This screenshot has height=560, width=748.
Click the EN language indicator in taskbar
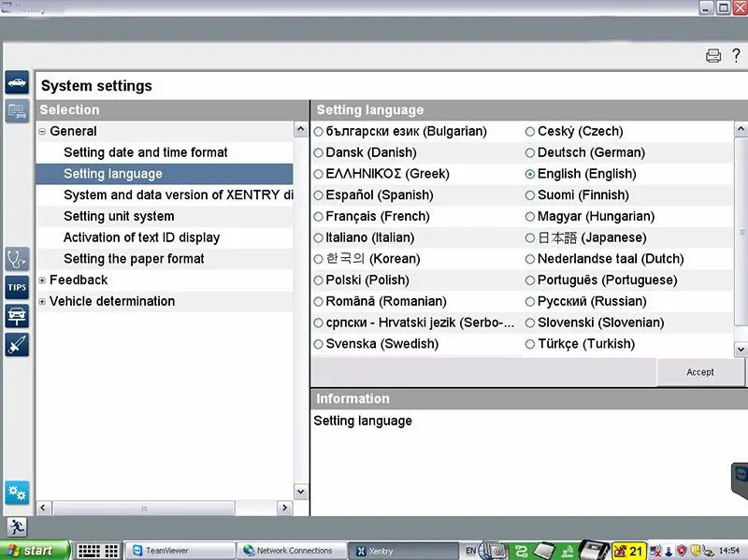click(471, 551)
